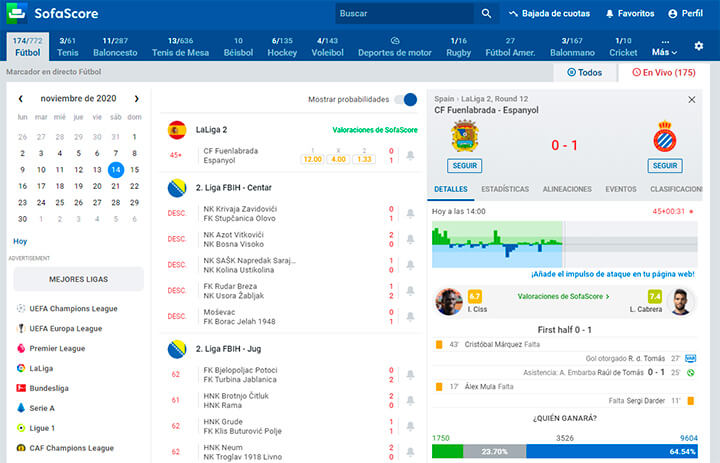Image resolution: width=720 pixels, height=463 pixels.
Task: Click the yellow card icon for Sergi Darder
Action: [691, 401]
